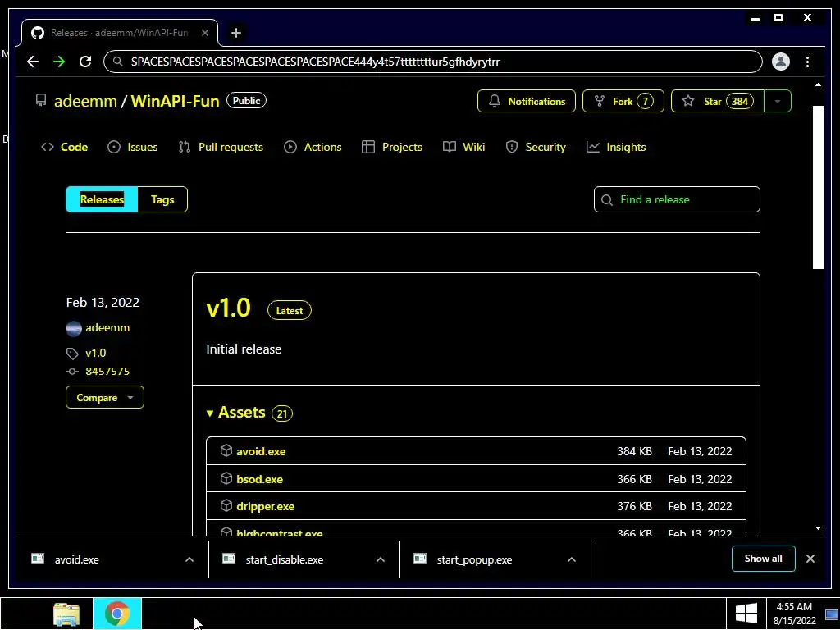Screen dimensions: 840x630
Task: Open commit 8457575 link
Action: (107, 372)
